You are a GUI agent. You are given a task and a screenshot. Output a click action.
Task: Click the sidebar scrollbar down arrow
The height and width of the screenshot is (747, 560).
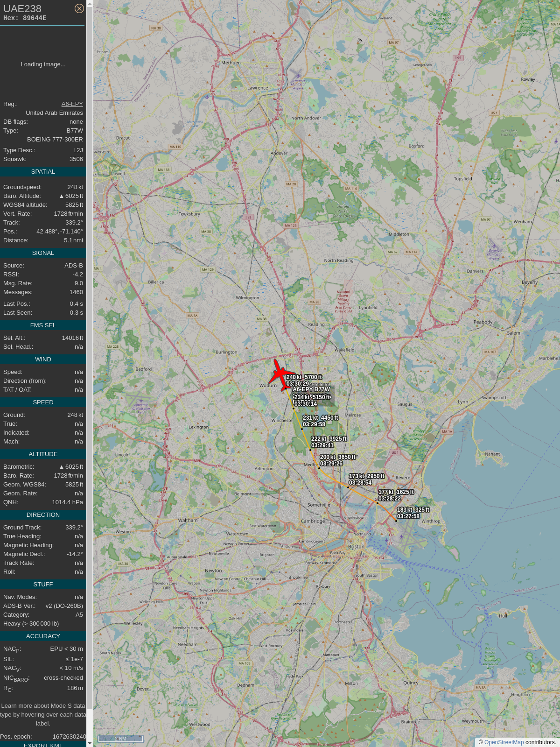[x=90, y=744]
